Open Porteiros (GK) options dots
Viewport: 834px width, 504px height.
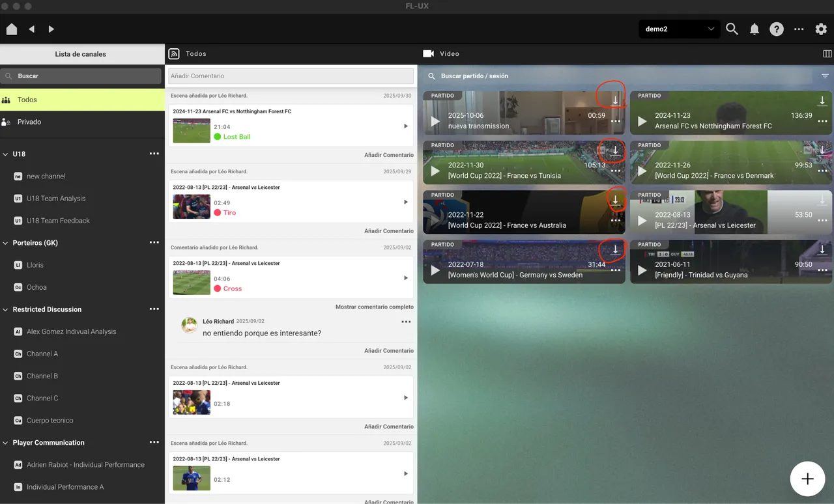[x=154, y=242]
